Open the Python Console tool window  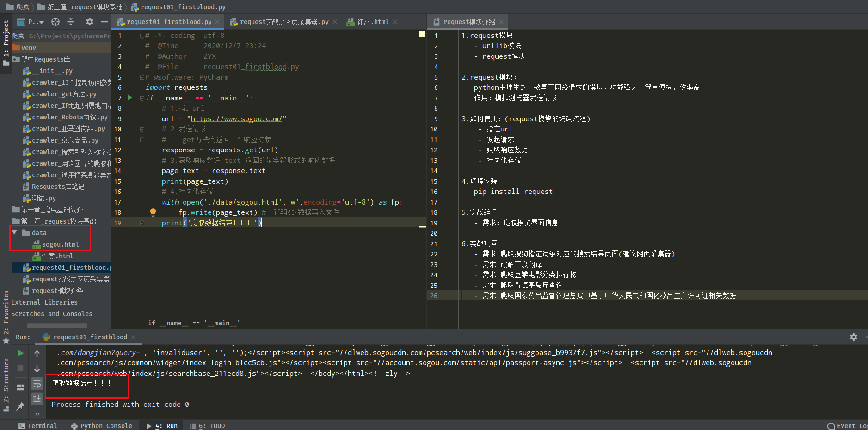coord(102,426)
